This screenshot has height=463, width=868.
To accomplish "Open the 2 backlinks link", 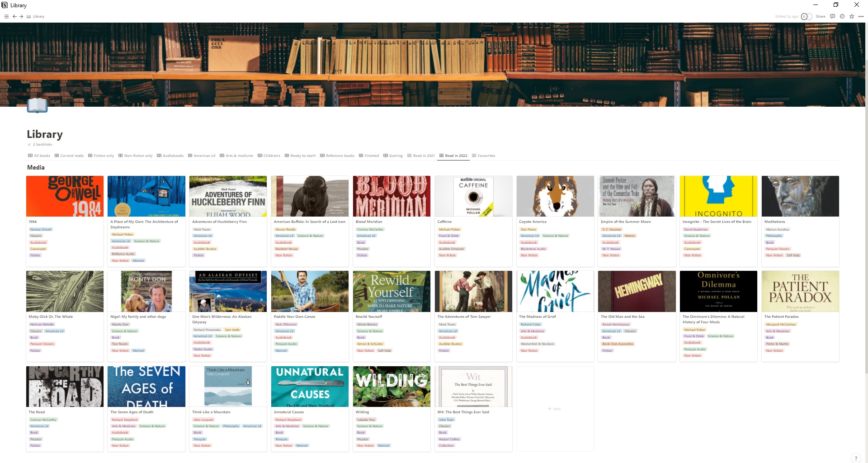I will click(x=40, y=144).
